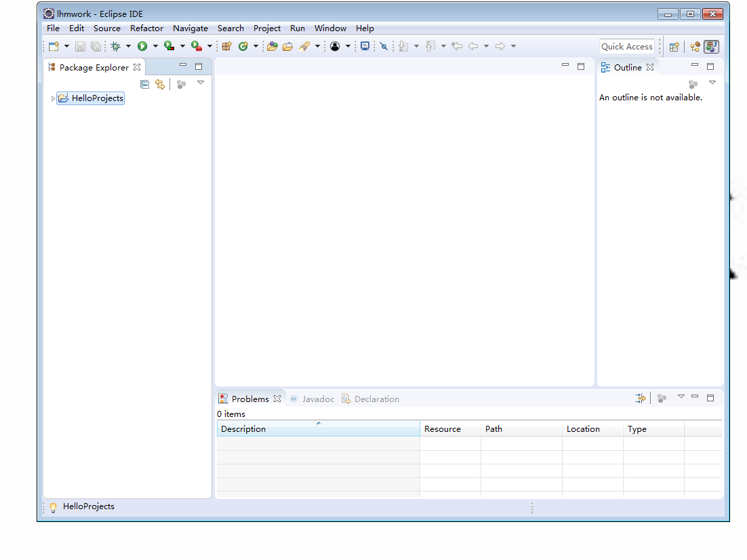
Task: Click the New Java Class icon
Action: click(x=243, y=46)
